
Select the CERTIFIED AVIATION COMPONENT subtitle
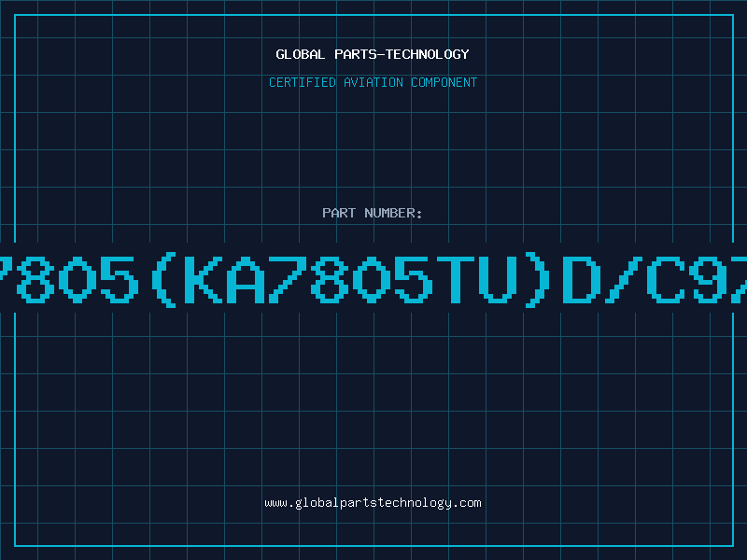click(x=373, y=82)
